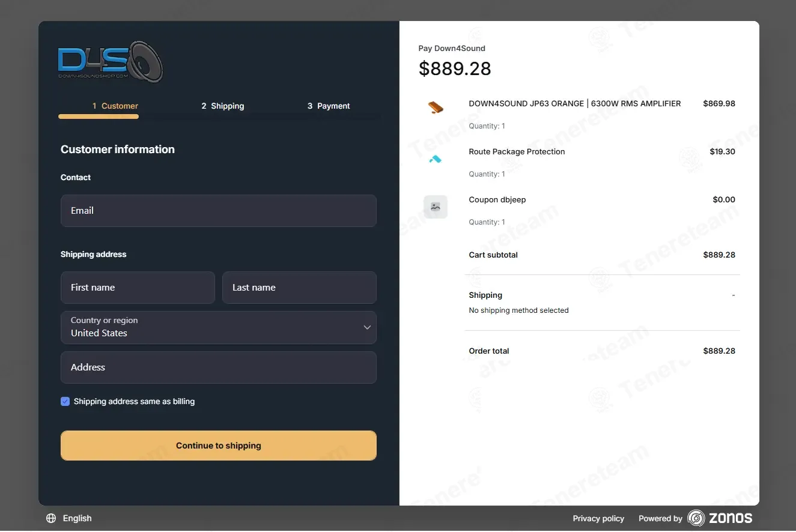
Task: Expand the Country or region dropdown
Action: pyautogui.click(x=219, y=327)
